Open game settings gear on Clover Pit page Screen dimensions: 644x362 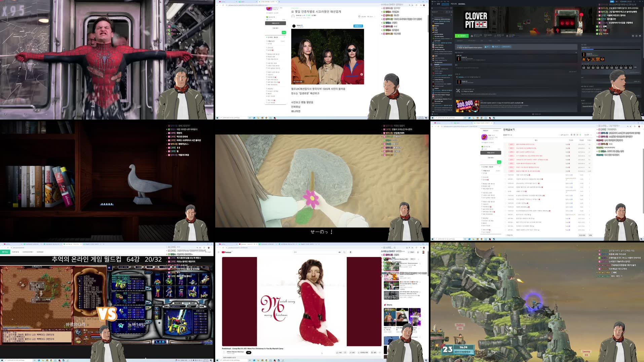pos(633,36)
